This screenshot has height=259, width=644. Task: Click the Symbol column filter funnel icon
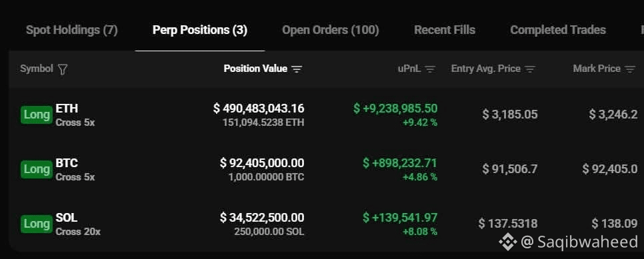point(63,69)
